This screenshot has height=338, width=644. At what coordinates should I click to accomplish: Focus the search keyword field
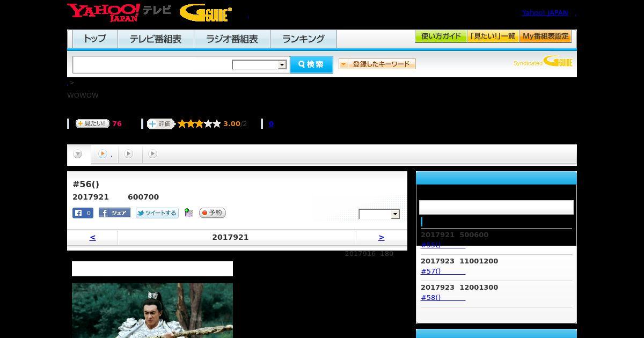click(152, 64)
